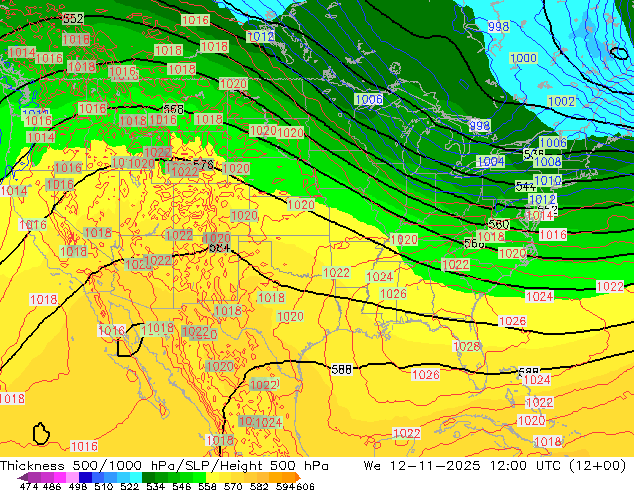Click the legend value 534
Screen dimensions: 634x490
pyautogui.click(x=156, y=486)
